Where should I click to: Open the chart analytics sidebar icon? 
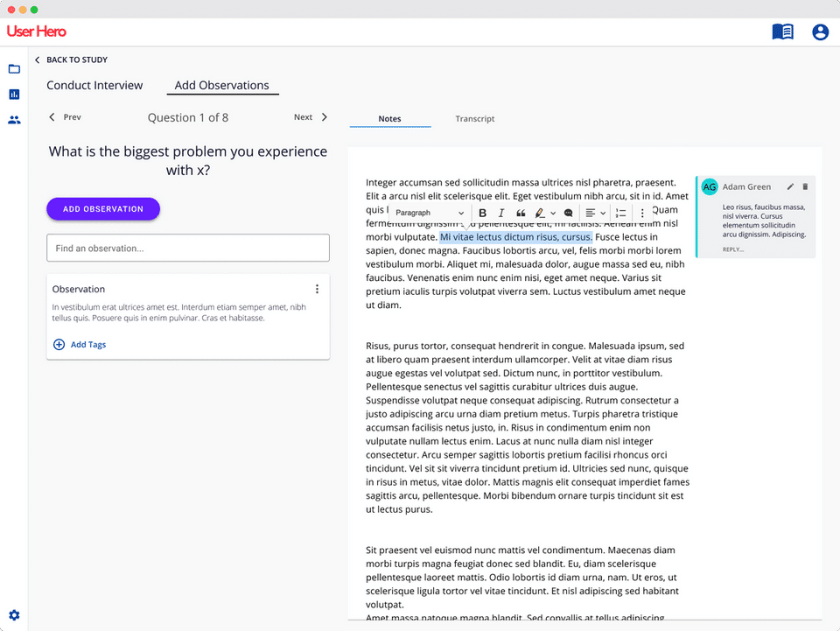(x=15, y=95)
